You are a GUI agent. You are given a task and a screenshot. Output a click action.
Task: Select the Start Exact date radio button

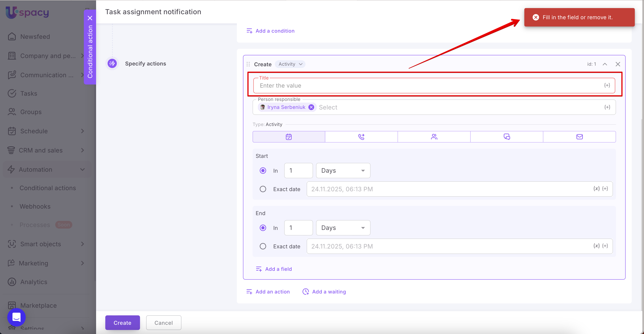(263, 189)
